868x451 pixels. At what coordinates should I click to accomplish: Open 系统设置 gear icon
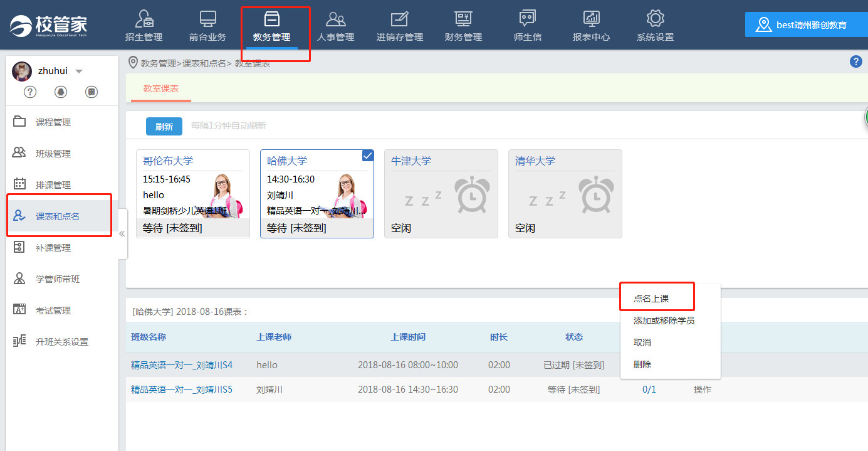pyautogui.click(x=655, y=19)
